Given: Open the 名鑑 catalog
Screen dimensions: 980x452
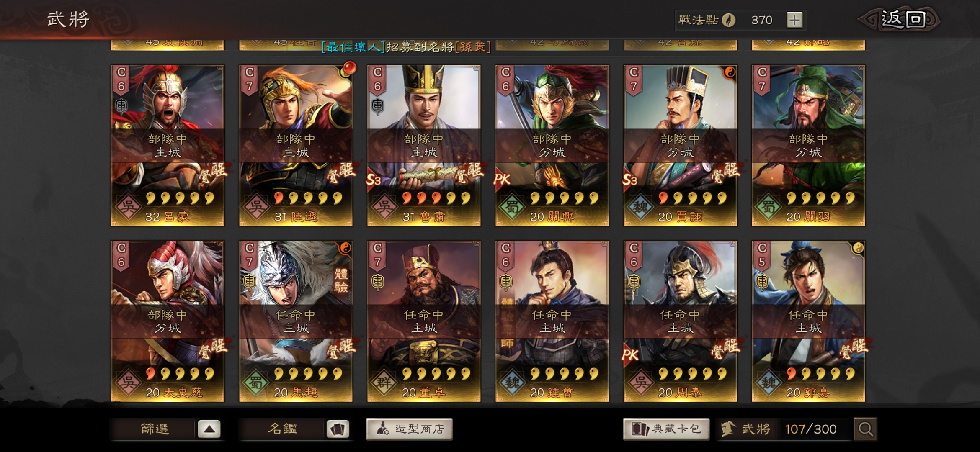Looking at the screenshot, I should click(283, 429).
